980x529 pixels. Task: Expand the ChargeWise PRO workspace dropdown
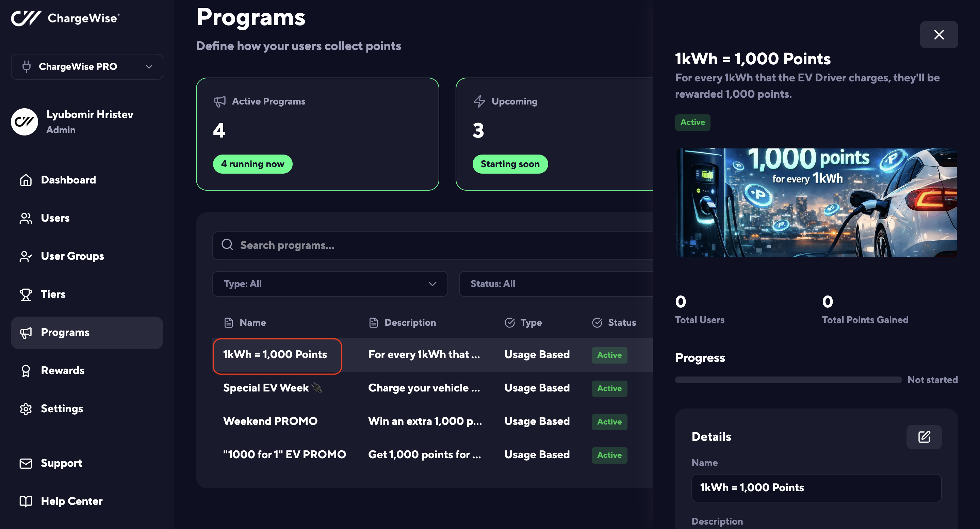tap(87, 67)
